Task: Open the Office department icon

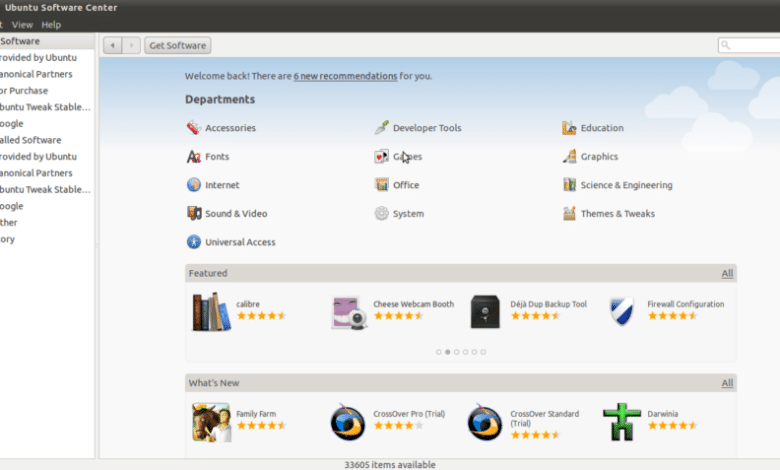Action: [x=382, y=185]
